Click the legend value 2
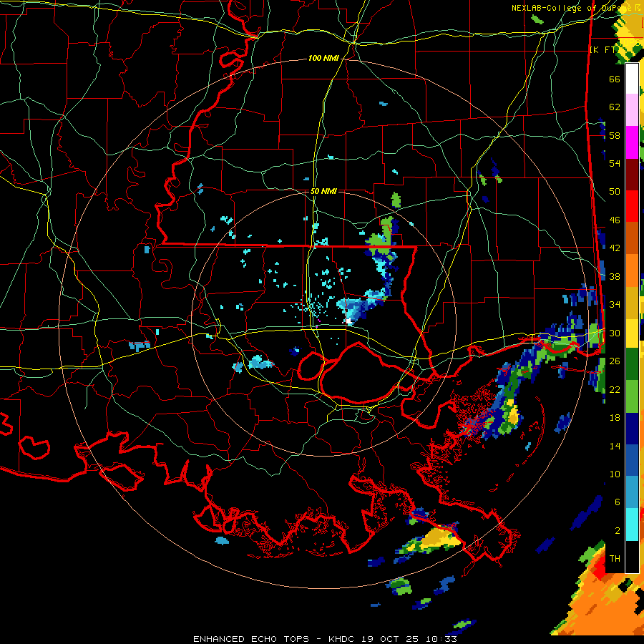The image size is (644, 644). click(x=617, y=531)
